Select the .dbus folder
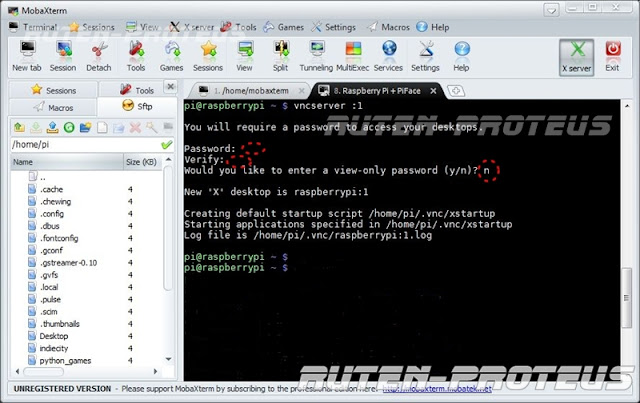640x403 pixels. click(x=44, y=226)
